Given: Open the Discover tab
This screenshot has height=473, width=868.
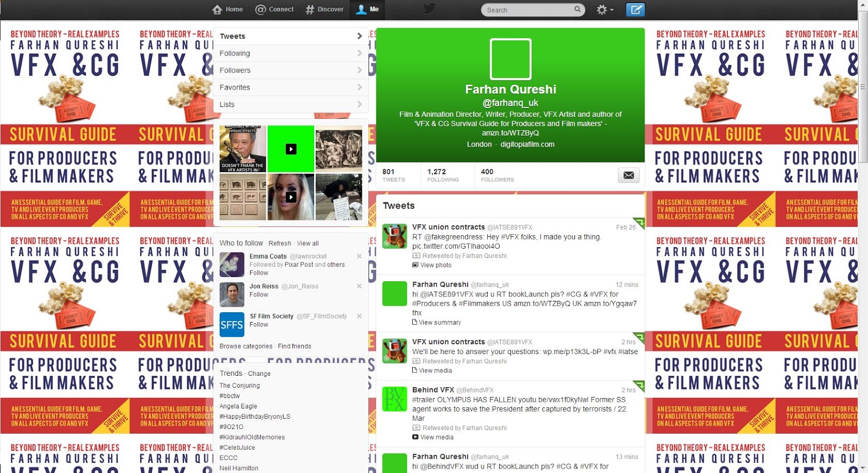Looking at the screenshot, I should pyautogui.click(x=324, y=9).
